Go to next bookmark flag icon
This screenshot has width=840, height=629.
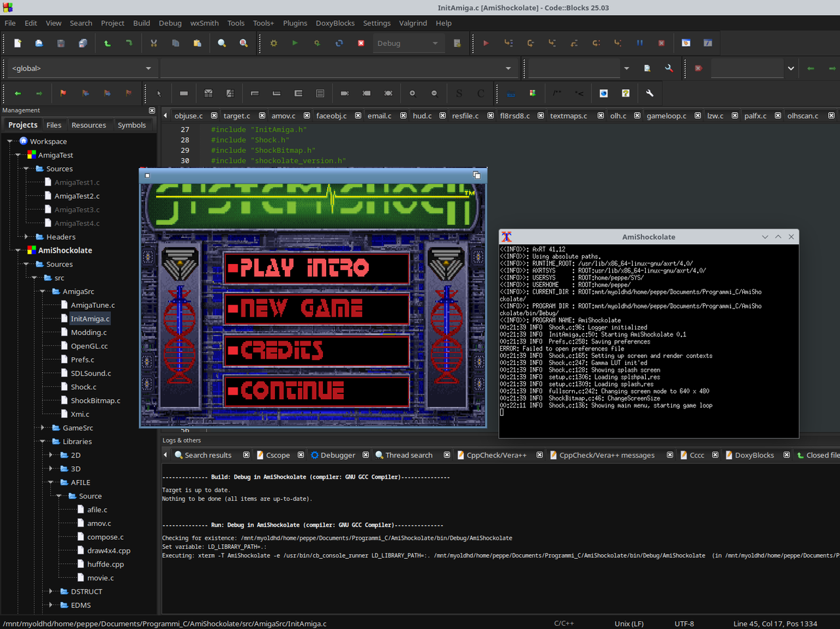coord(107,93)
